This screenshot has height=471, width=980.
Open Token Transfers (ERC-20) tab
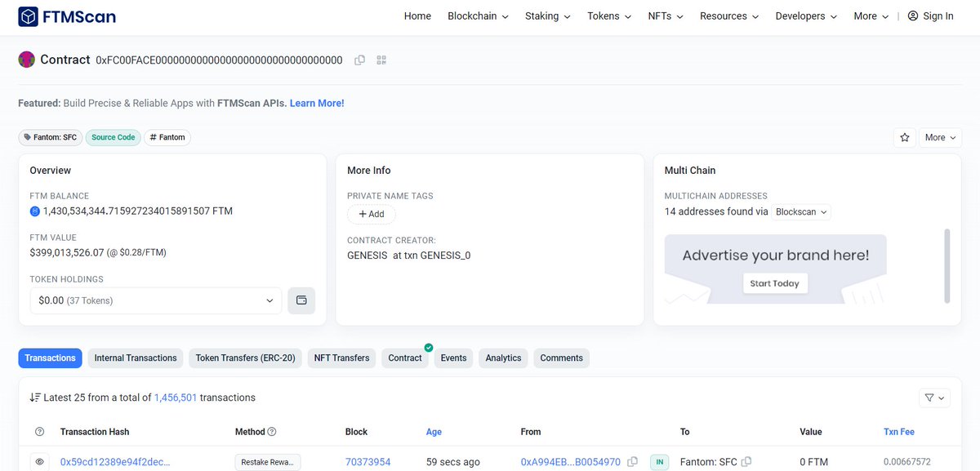[x=246, y=358]
